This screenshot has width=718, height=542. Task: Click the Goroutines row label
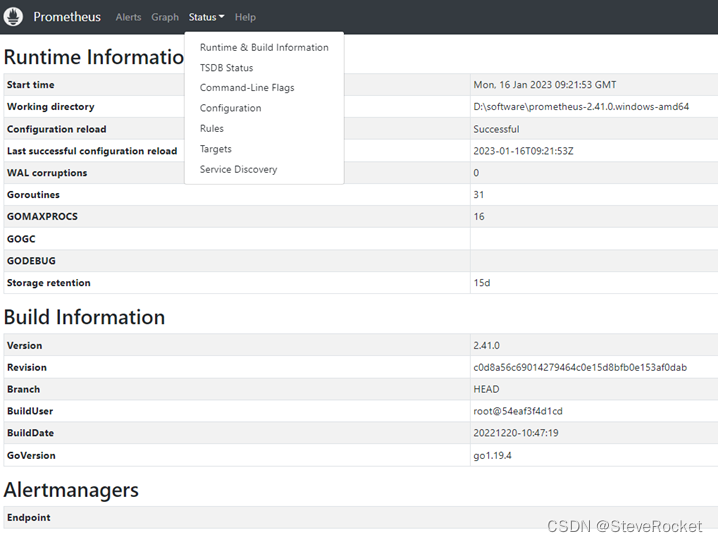click(x=33, y=195)
